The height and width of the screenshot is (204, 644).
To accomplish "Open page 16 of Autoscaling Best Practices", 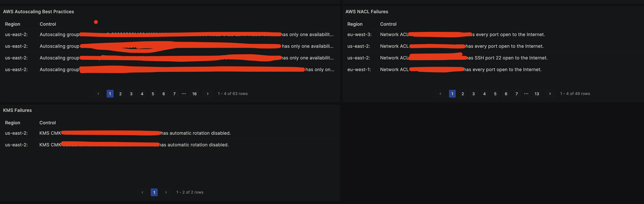I will (x=194, y=94).
